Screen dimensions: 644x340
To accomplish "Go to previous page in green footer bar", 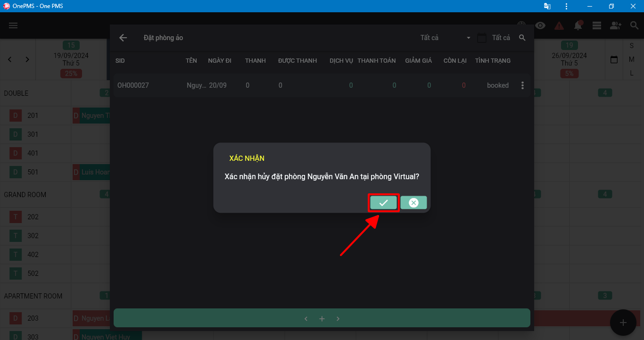I will [x=306, y=319].
